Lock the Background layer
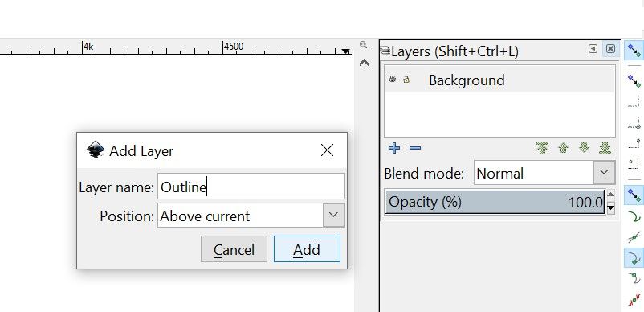This screenshot has height=312, width=644. coord(406,80)
